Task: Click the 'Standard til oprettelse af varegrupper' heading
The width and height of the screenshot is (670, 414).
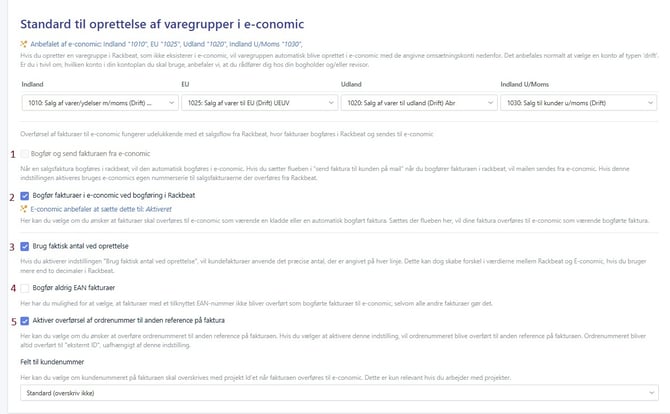Action: [x=162, y=24]
